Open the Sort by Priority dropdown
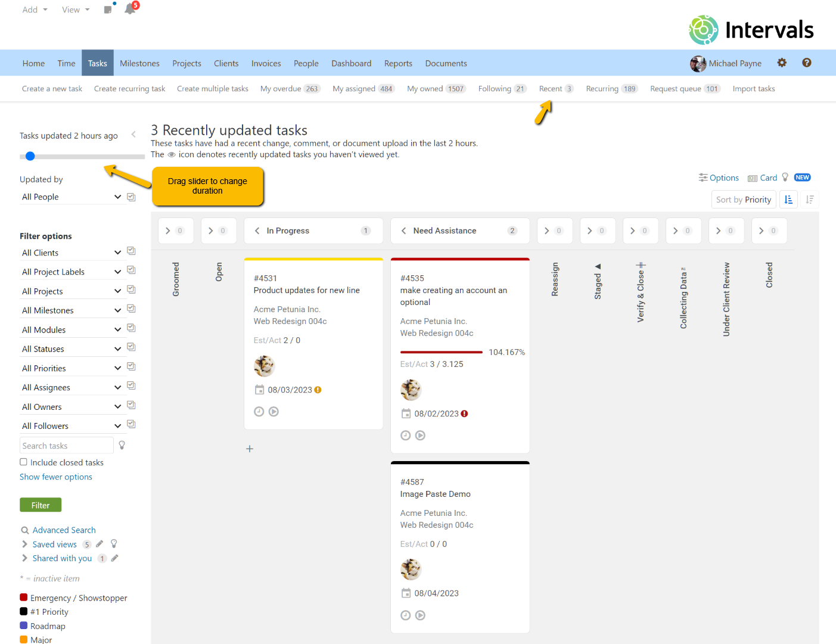 point(743,200)
